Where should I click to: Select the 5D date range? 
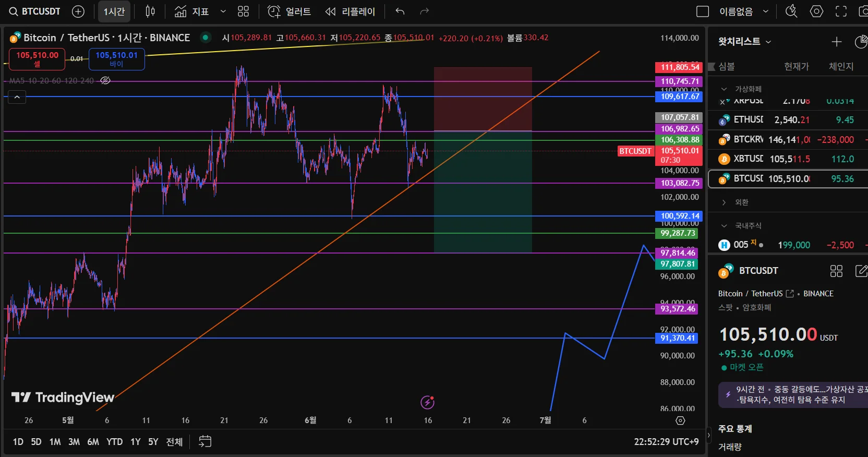pyautogui.click(x=36, y=442)
